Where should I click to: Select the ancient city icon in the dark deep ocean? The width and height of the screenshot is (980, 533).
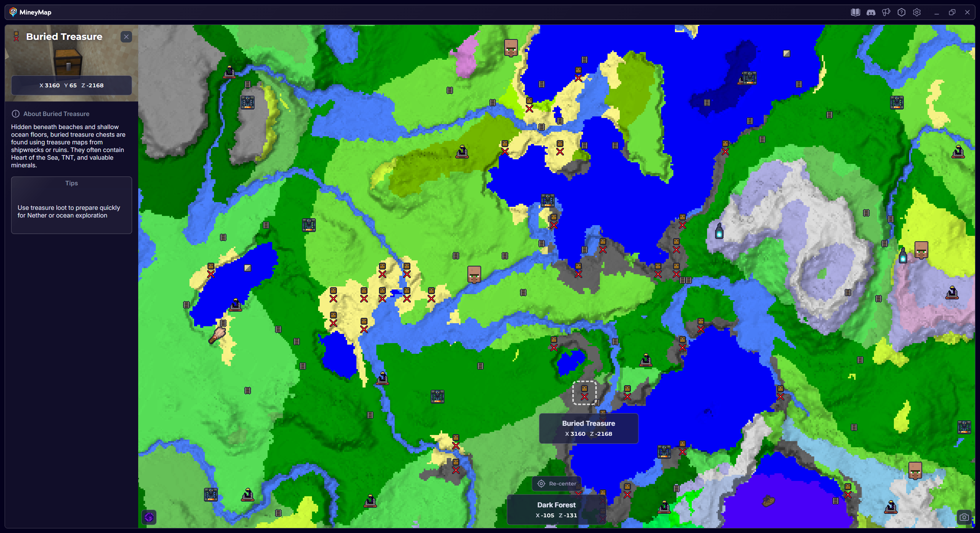coord(750,78)
